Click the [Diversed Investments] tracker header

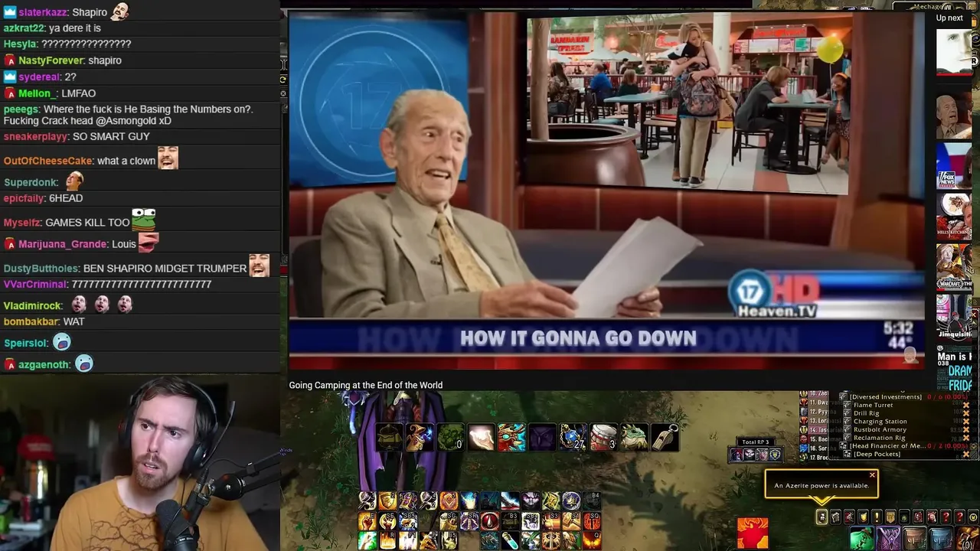[886, 396]
